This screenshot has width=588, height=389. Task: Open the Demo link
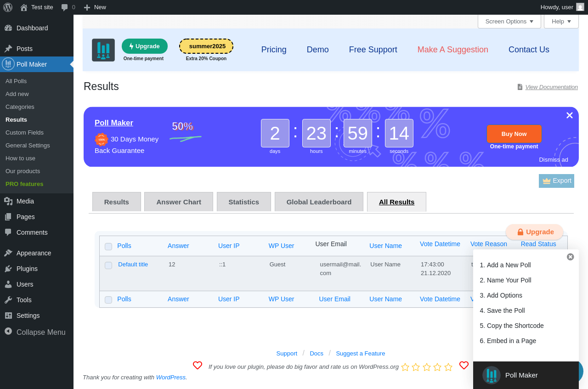(318, 50)
